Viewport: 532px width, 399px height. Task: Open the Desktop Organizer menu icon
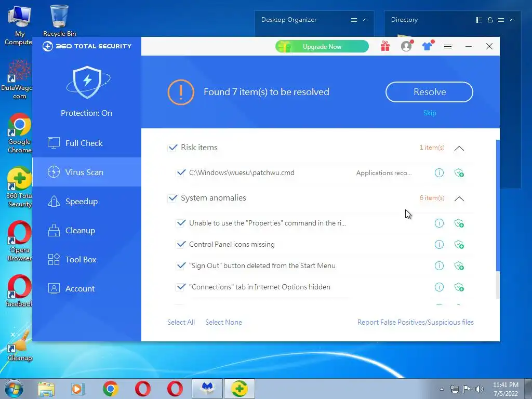[x=354, y=20]
